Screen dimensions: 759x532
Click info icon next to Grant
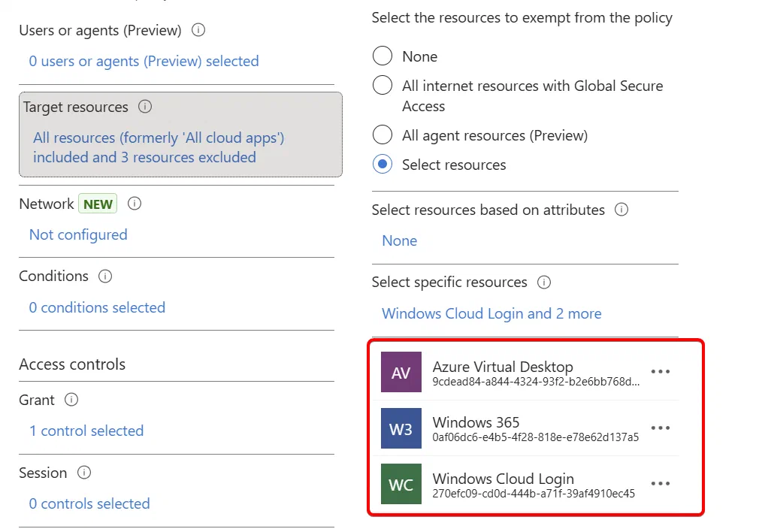(71, 400)
